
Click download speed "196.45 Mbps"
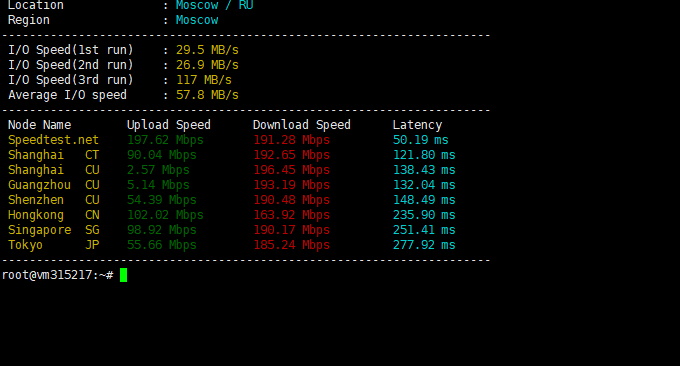pos(291,170)
